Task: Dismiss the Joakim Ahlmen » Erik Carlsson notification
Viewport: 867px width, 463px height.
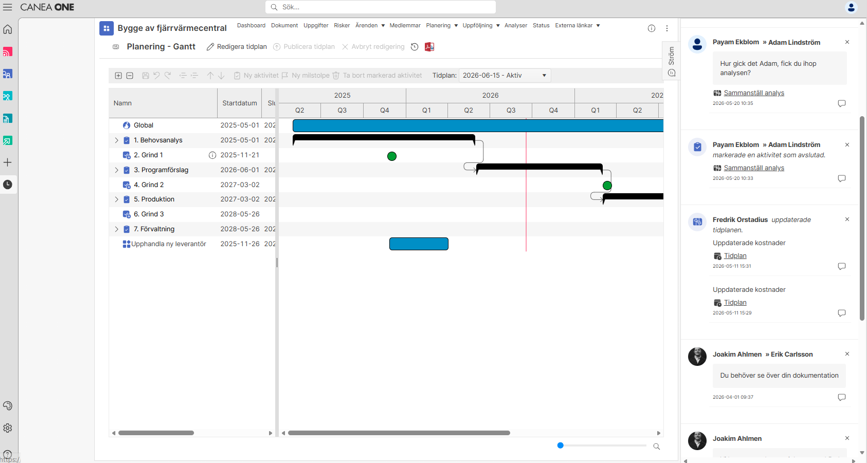Action: [x=847, y=354]
